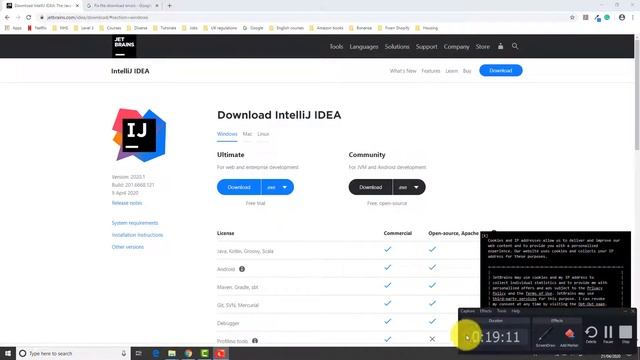Open the Housing bookmark folder
The height and width of the screenshot is (360, 640).
click(x=427, y=28)
